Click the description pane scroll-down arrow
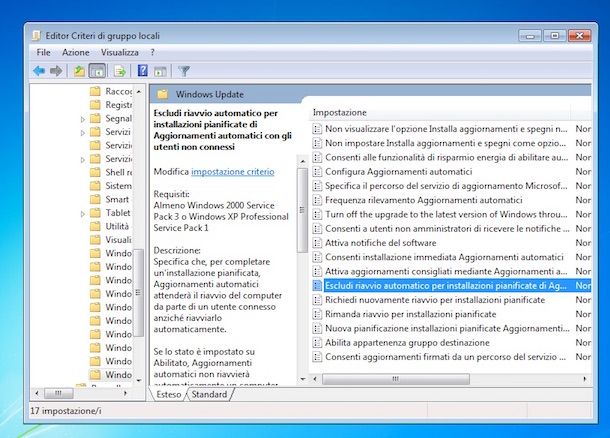 tap(302, 379)
